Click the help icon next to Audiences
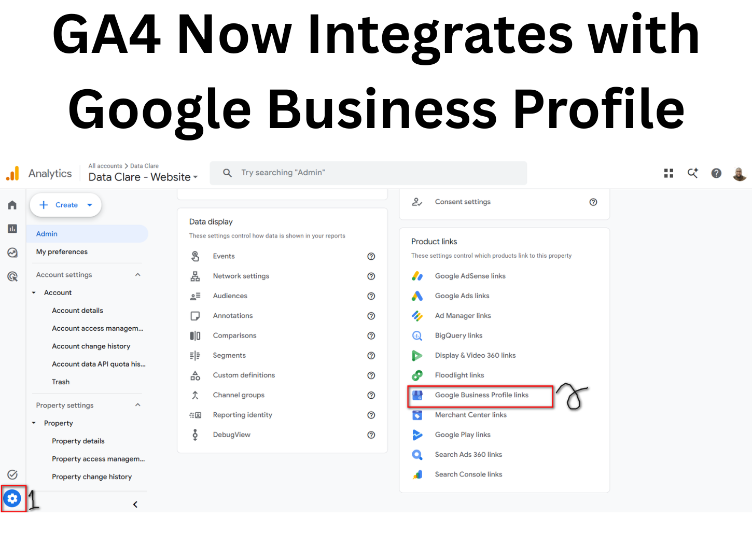The image size is (752, 560). click(x=371, y=296)
